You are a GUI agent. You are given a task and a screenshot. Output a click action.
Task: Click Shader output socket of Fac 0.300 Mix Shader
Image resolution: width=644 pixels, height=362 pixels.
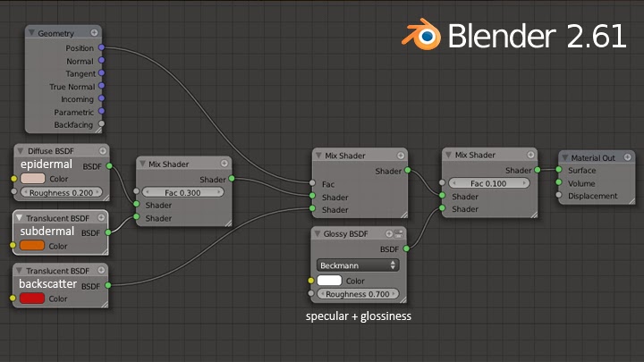pyautogui.click(x=232, y=179)
